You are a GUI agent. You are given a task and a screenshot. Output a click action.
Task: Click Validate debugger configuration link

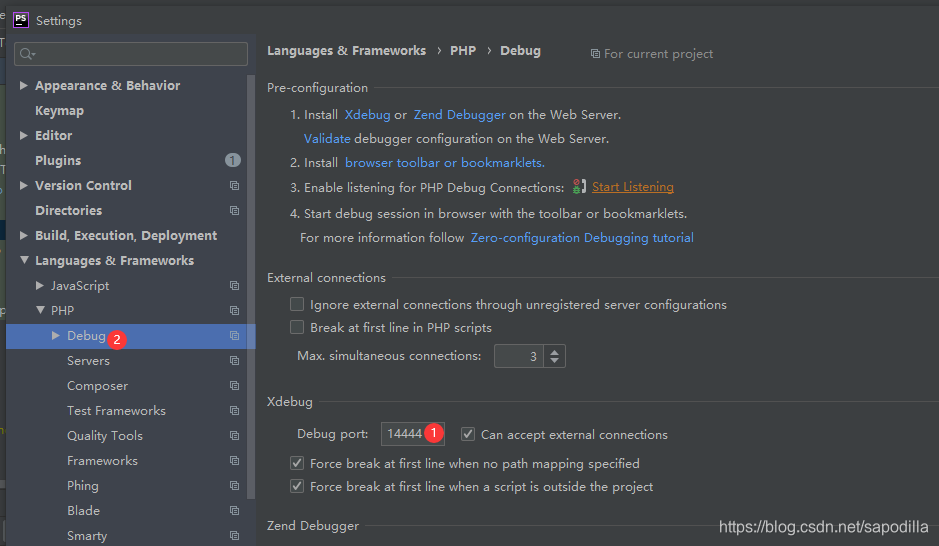pyautogui.click(x=327, y=138)
